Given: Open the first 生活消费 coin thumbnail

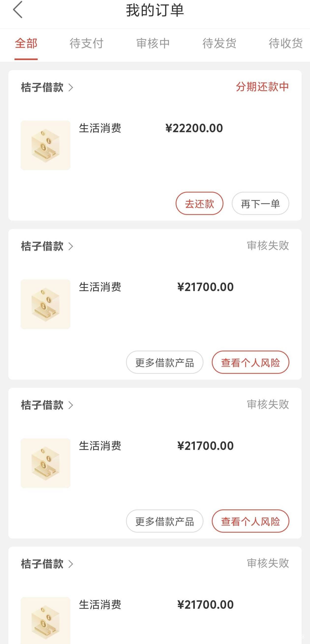Looking at the screenshot, I should 46,145.
